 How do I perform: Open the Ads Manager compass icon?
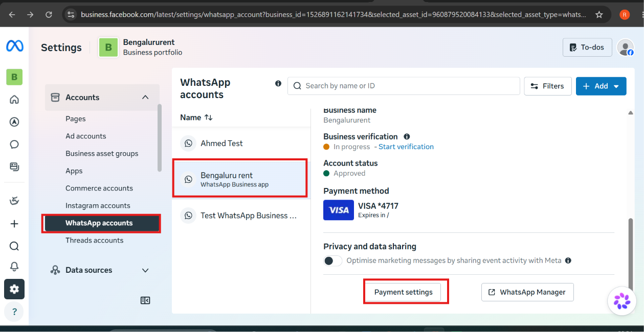14,122
